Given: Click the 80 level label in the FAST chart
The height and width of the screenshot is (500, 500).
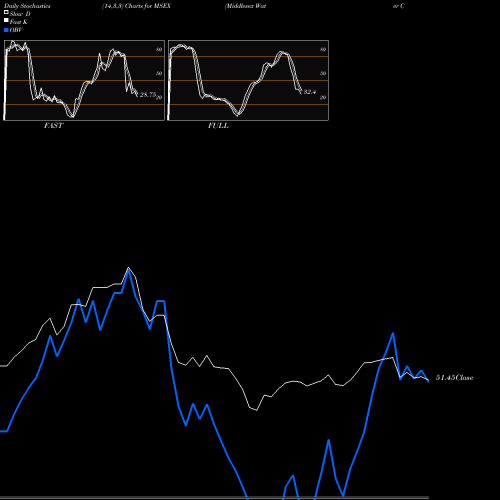Looking at the screenshot, I should tap(159, 50).
